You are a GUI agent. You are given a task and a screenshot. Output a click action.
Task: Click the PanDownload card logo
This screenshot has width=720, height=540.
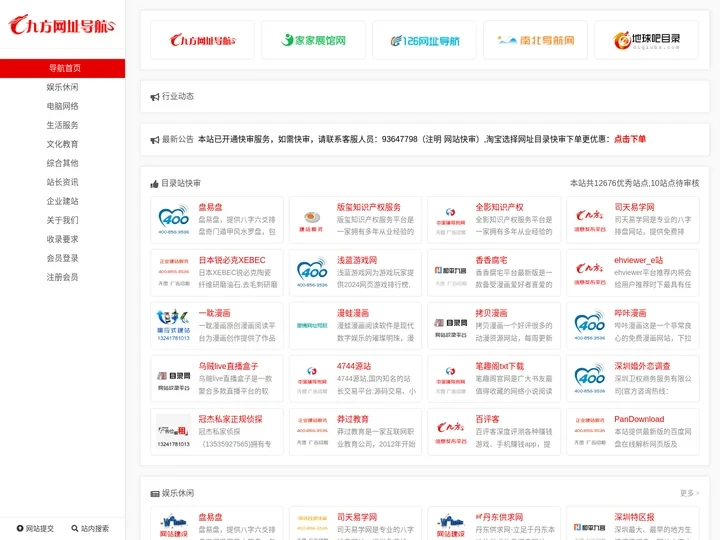click(590, 431)
